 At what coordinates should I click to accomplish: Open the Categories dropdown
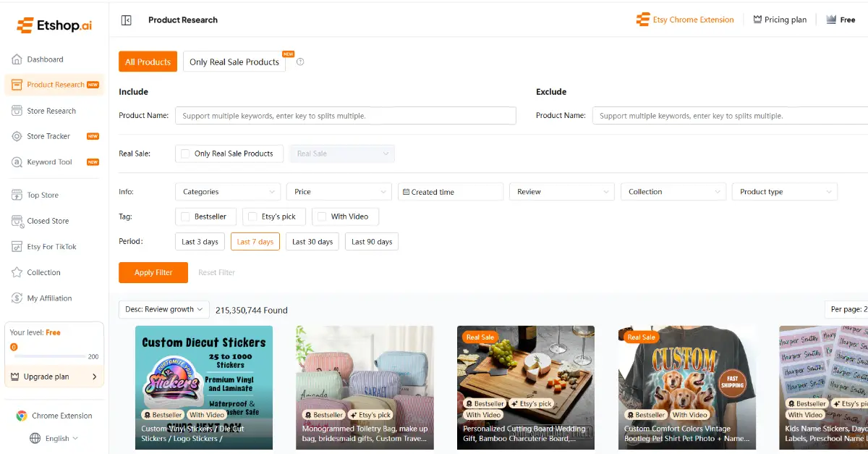point(227,191)
